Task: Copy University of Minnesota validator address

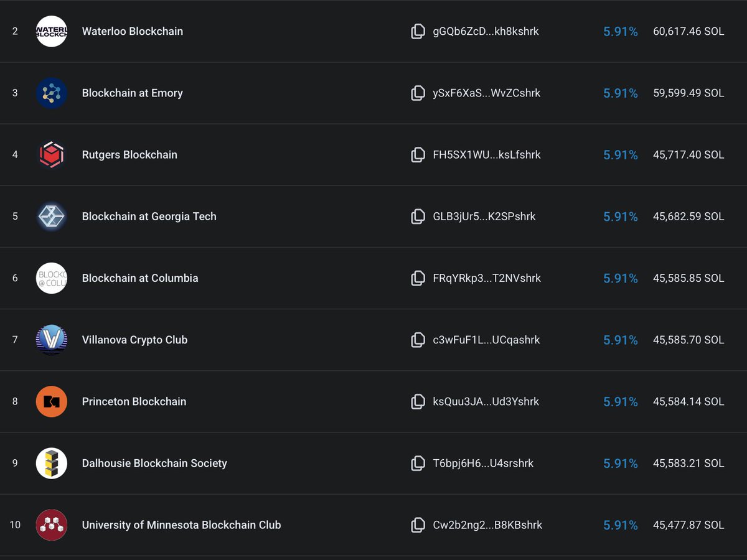Action: [418, 525]
